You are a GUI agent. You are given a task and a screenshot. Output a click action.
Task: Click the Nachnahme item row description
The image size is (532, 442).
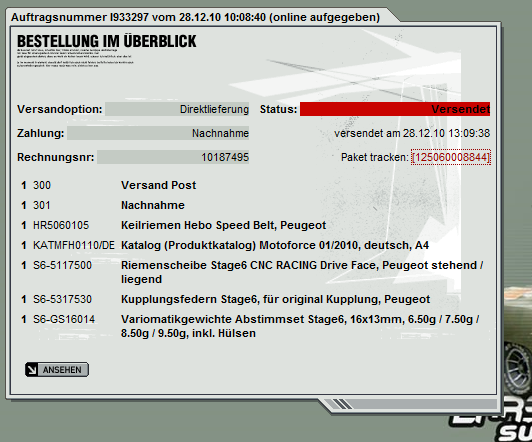(153, 205)
